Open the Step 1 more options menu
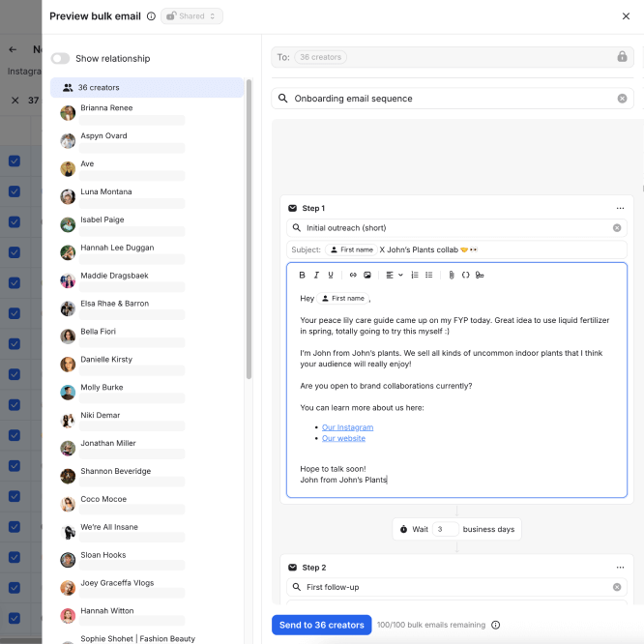644x644 pixels. point(620,208)
